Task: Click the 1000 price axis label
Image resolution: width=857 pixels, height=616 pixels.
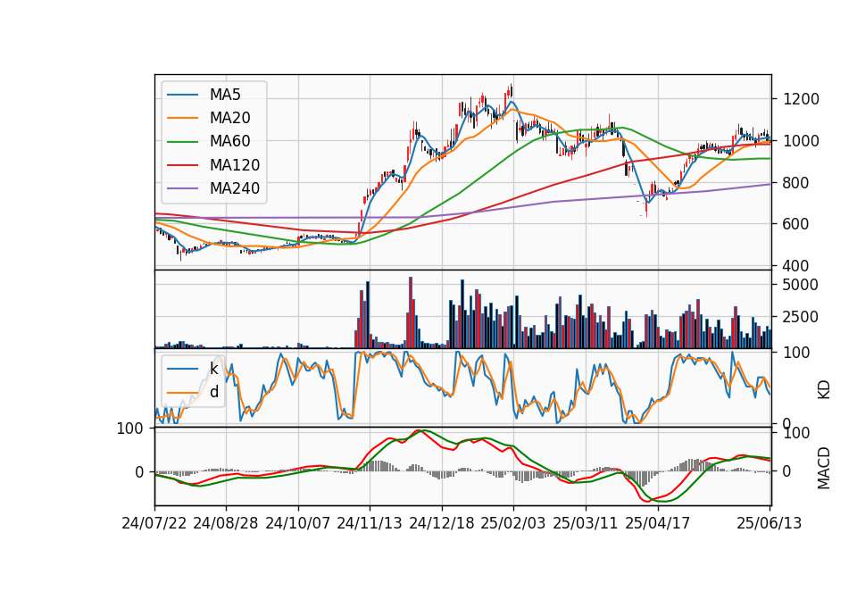Action: coord(801,141)
